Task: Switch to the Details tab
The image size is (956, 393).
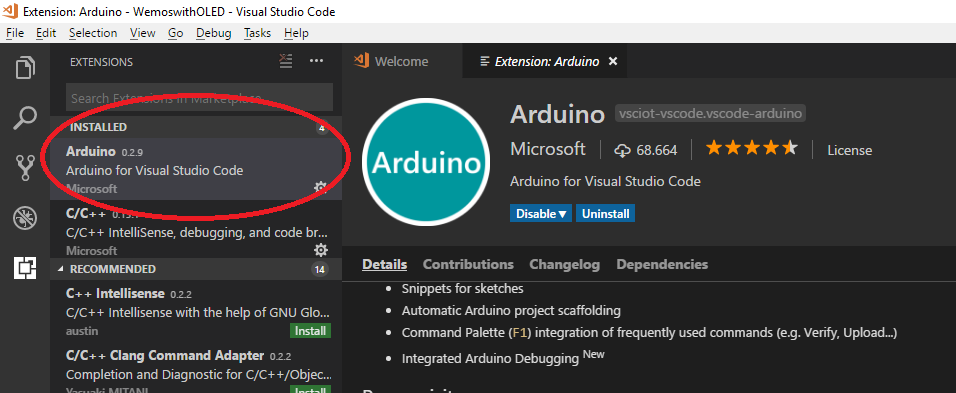Action: [x=384, y=264]
